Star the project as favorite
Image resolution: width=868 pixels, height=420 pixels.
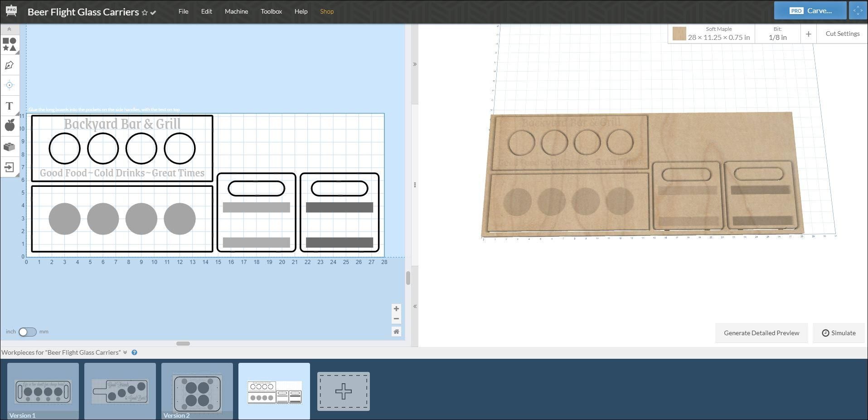145,13
